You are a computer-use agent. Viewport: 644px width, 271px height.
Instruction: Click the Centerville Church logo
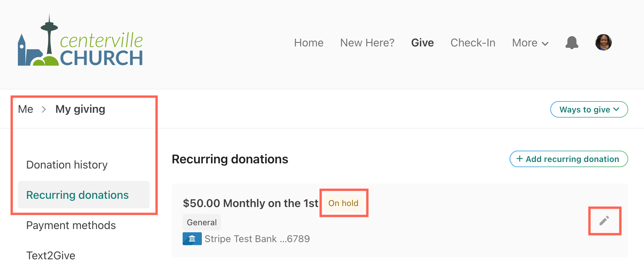click(80, 40)
